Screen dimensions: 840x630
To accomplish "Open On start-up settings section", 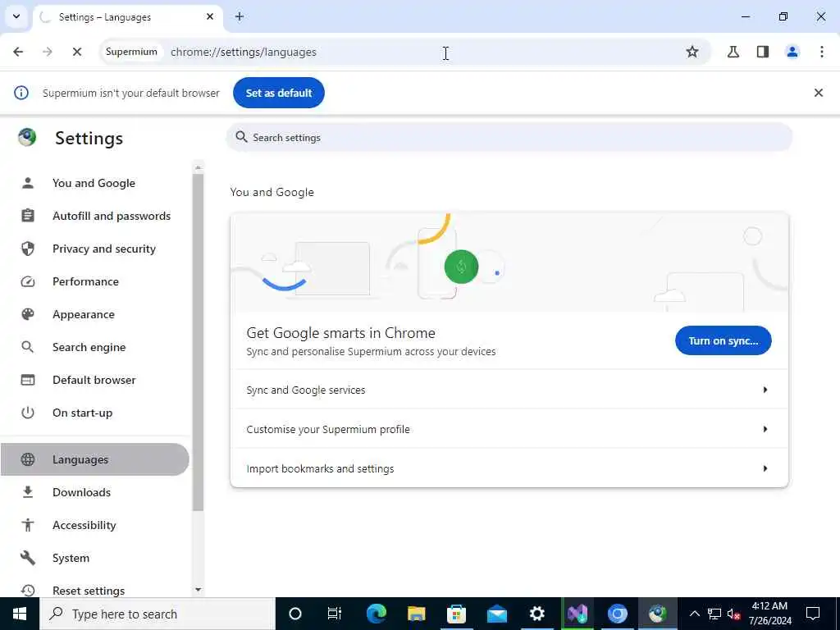I will pyautogui.click(x=83, y=413).
